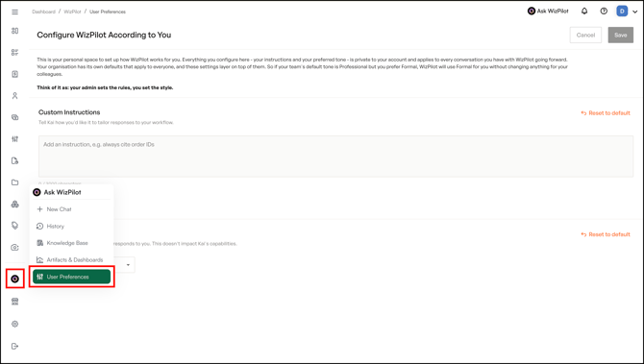Screen dimensions: 644x364
Task: Expand the account chevron beside avatar
Action: pos(635,12)
